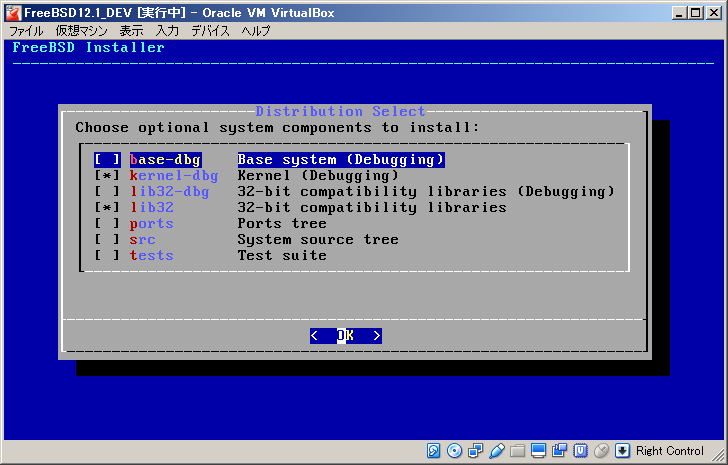This screenshot has height=465, width=728.
Task: Click 'Base system (Debugging)' description
Action: 341,160
